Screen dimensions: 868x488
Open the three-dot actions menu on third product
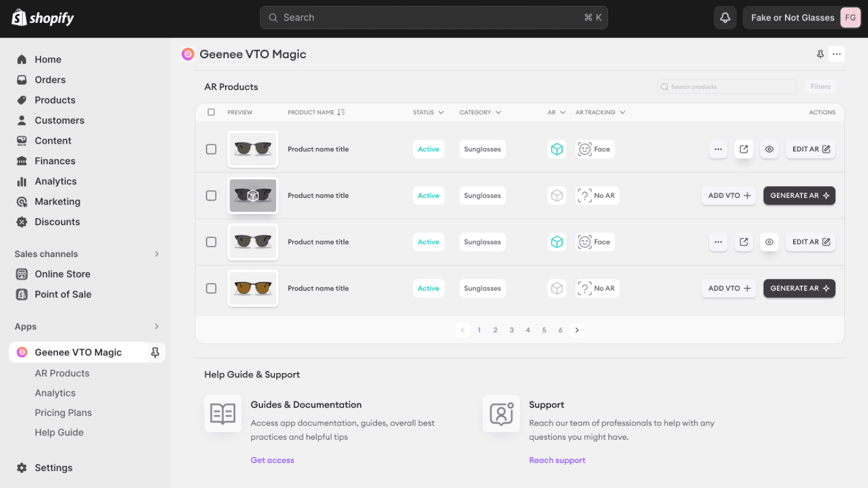(x=718, y=242)
